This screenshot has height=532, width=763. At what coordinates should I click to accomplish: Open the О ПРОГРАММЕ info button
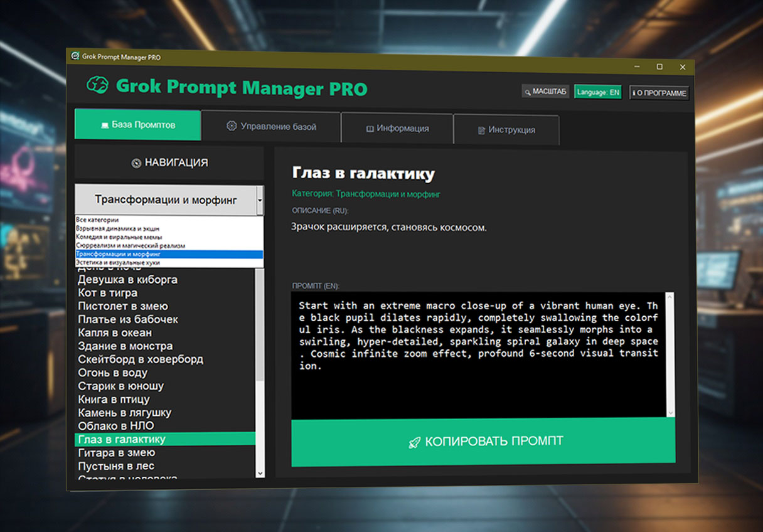pyautogui.click(x=659, y=93)
